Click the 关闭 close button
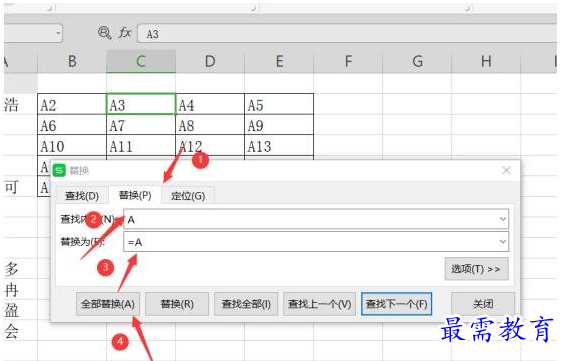This screenshot has height=361, width=562. coord(483,304)
